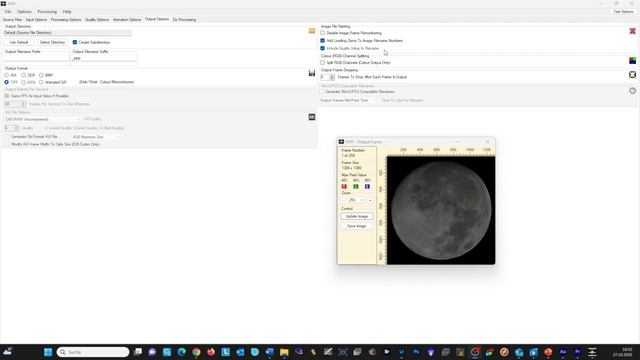This screenshot has height=360, width=640.
Task: Open the chat app icon in taskbar
Action: point(152,352)
